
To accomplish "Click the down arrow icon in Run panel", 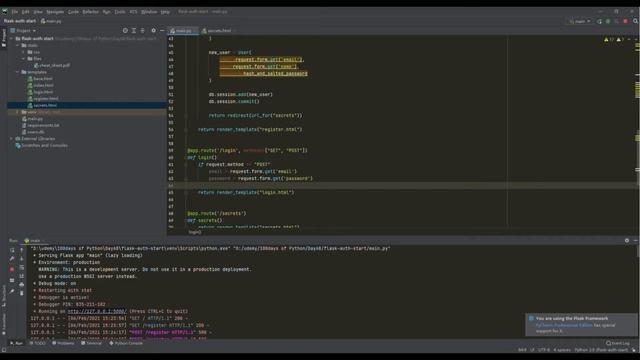I will coord(22,259).
